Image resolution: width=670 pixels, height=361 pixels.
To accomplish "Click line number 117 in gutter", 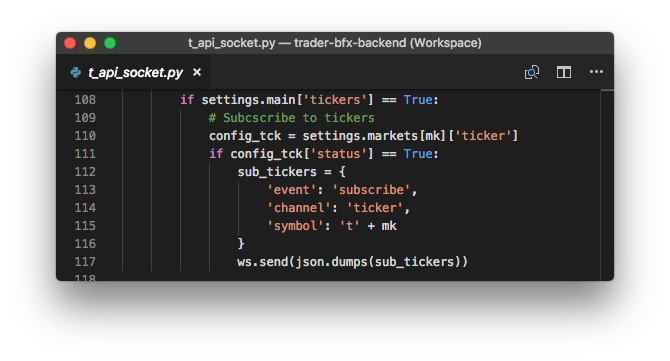I will (85, 261).
